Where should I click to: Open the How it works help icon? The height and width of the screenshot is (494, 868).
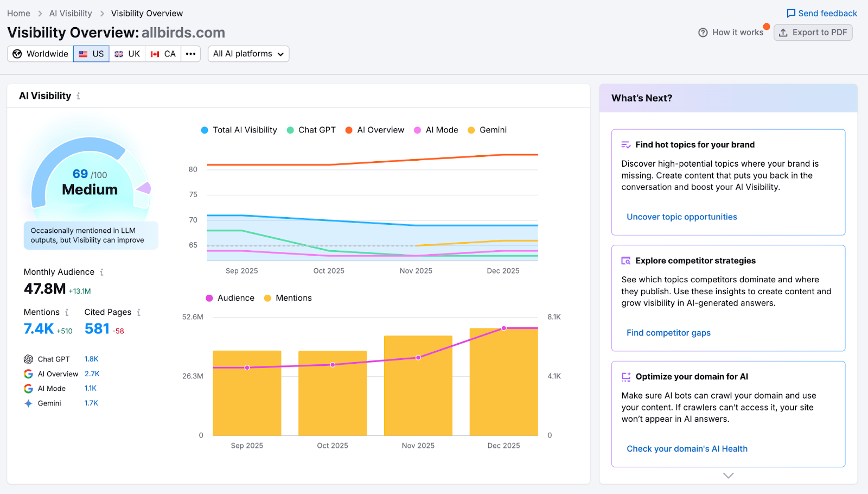[703, 32]
